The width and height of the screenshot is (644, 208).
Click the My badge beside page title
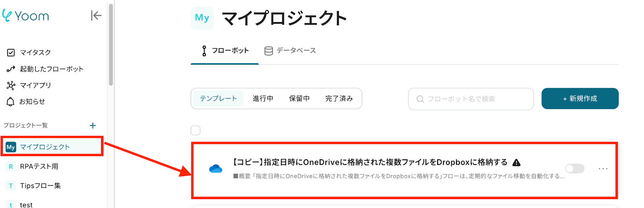(x=202, y=18)
